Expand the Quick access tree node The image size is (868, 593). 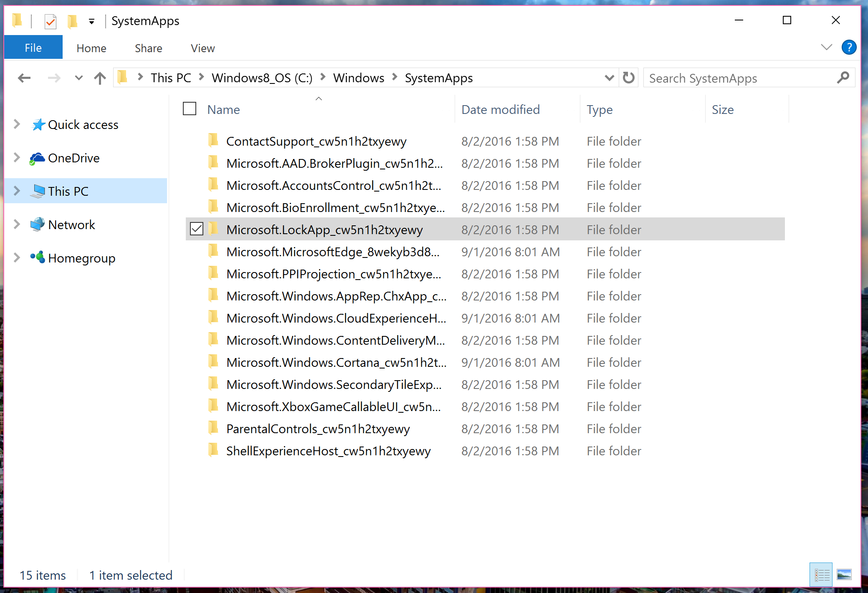17,124
